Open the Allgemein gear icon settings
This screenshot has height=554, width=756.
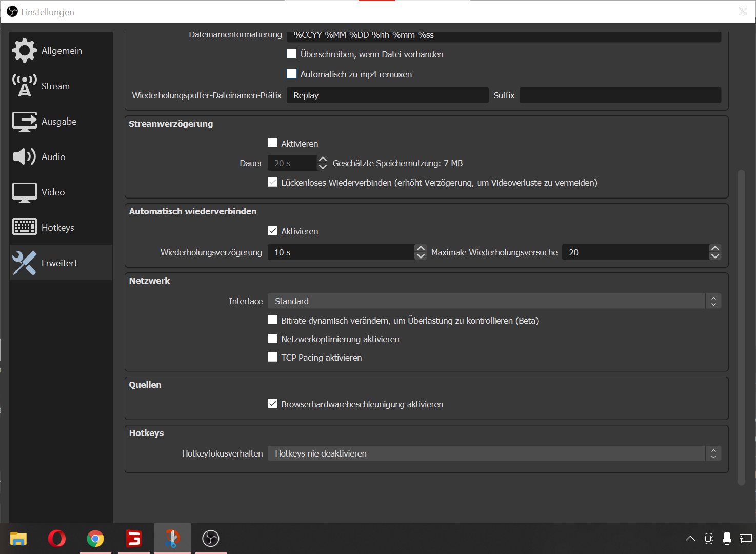coord(25,51)
